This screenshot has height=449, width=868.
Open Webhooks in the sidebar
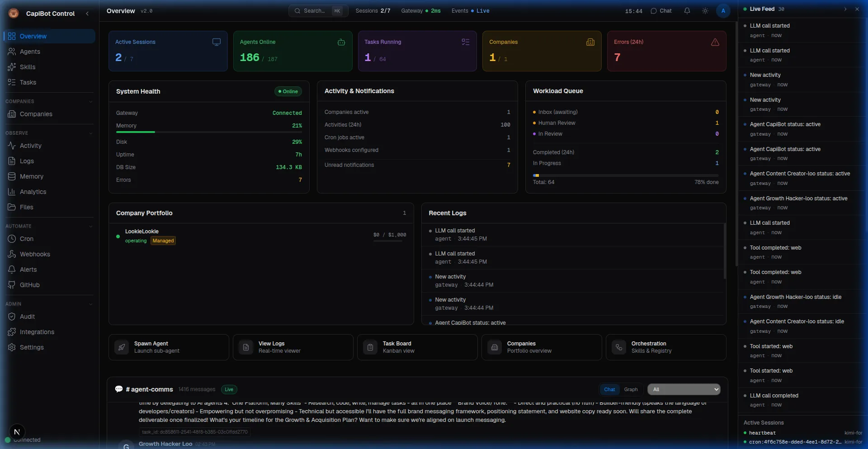point(35,254)
